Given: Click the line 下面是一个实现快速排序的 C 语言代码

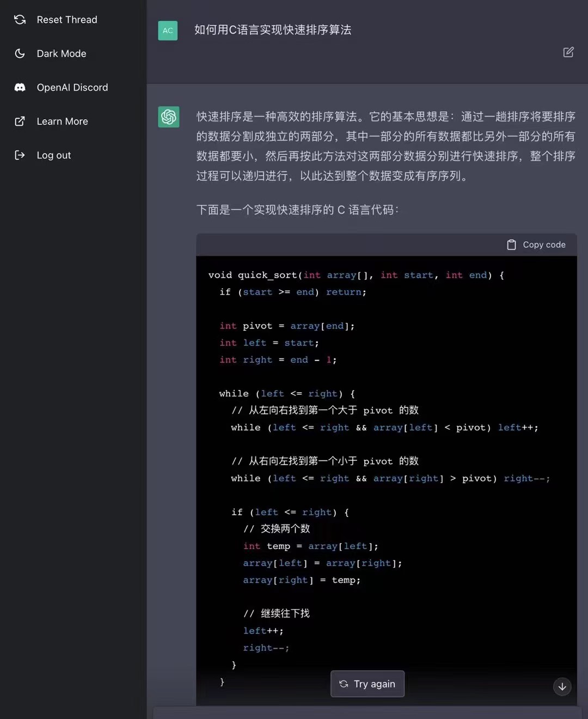Looking at the screenshot, I should (297, 210).
